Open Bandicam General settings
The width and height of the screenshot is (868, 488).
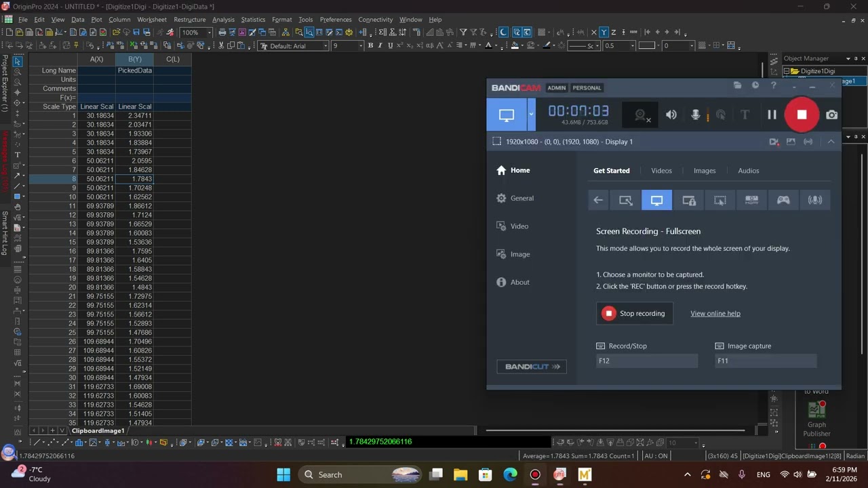click(x=515, y=199)
